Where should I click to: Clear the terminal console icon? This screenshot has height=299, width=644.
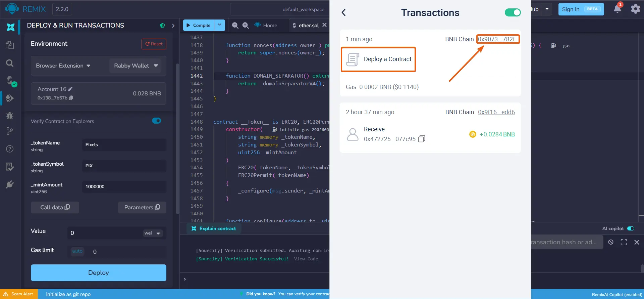611,242
